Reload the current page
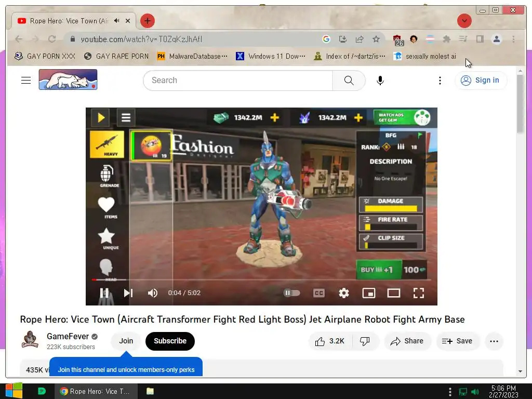 [52, 39]
